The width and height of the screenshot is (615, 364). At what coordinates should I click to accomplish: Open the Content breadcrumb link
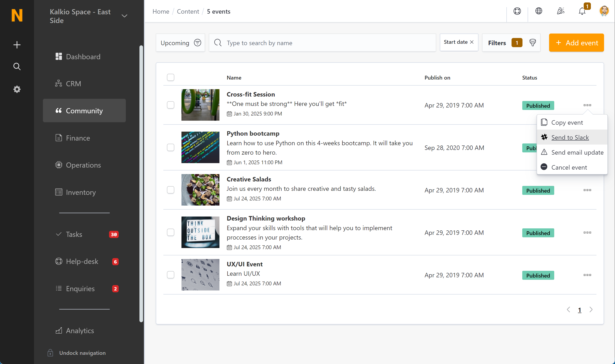[188, 12]
